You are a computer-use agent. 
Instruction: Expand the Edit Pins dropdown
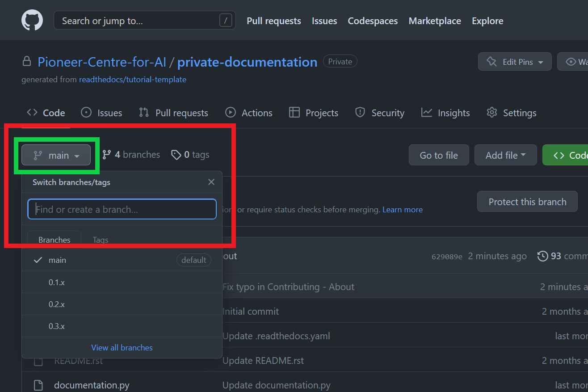coord(515,62)
